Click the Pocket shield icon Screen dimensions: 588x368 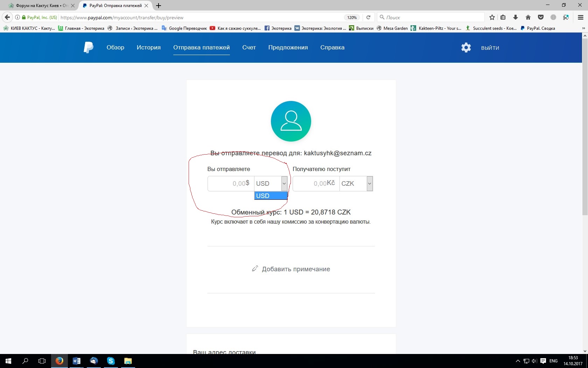(541, 17)
